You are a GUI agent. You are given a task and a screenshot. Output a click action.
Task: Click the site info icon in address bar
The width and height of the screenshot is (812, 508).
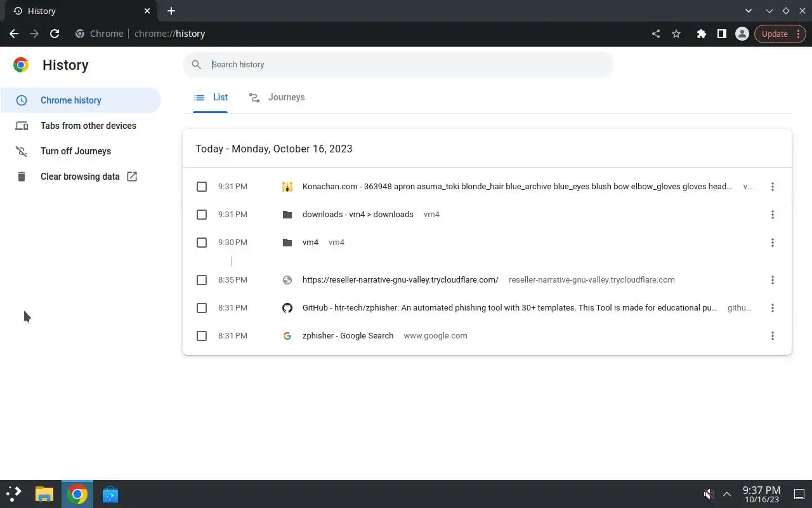(80, 34)
